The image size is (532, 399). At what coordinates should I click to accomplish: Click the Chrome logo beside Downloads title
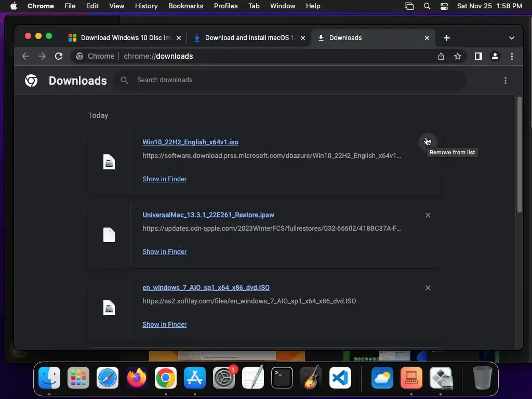pyautogui.click(x=31, y=81)
